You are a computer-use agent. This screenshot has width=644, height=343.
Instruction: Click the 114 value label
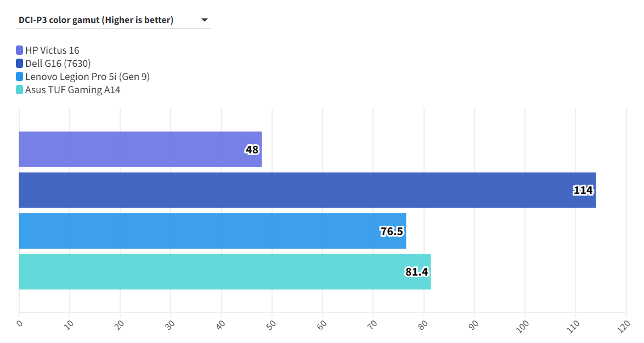pyautogui.click(x=583, y=190)
